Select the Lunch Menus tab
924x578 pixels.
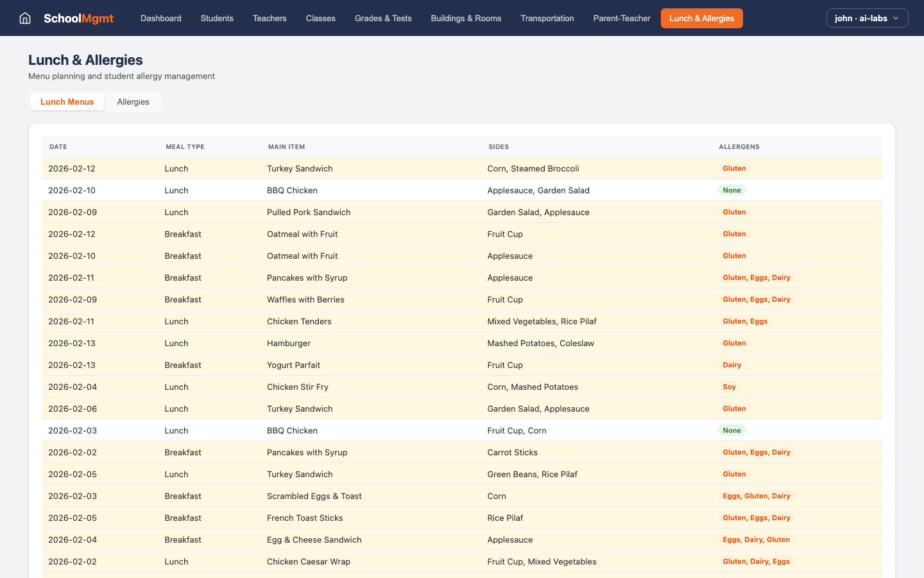pos(67,101)
